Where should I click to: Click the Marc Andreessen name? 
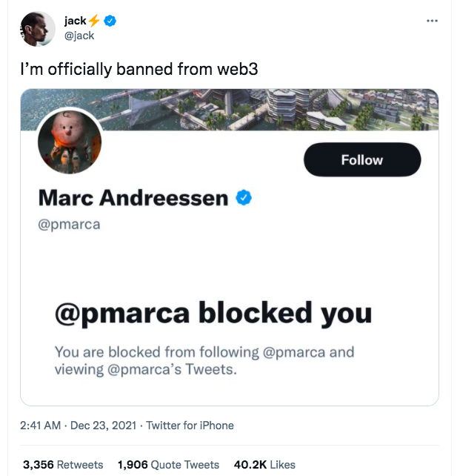pos(133,198)
